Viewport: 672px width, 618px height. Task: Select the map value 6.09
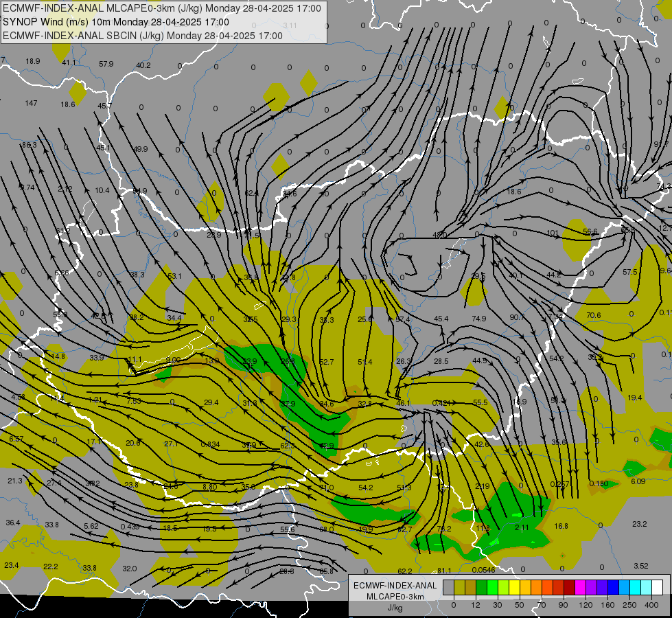(x=638, y=481)
